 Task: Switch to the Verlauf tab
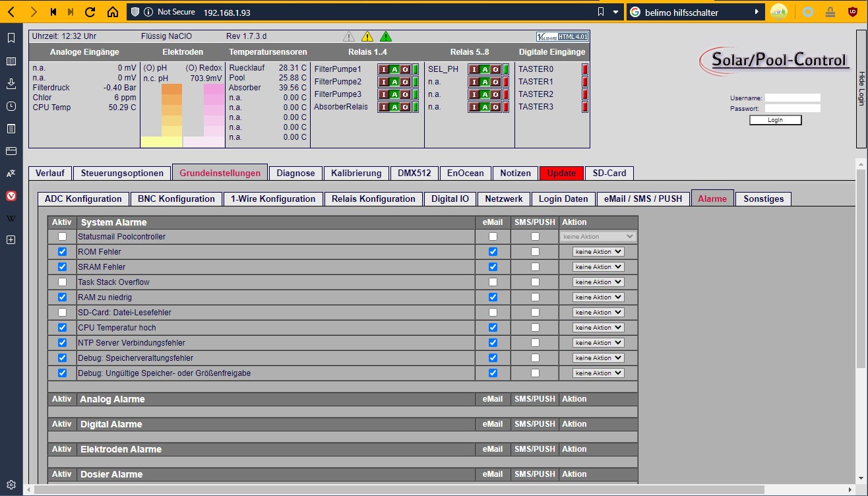click(50, 173)
